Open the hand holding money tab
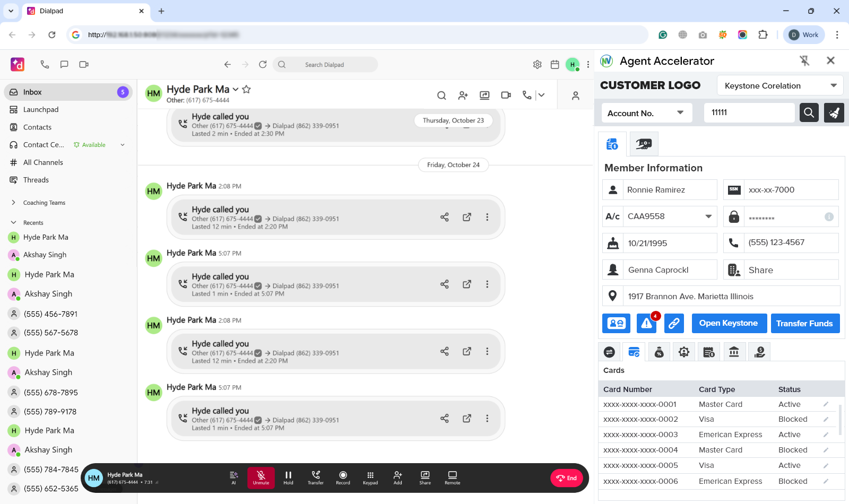This screenshot has height=504, width=849. tap(759, 352)
